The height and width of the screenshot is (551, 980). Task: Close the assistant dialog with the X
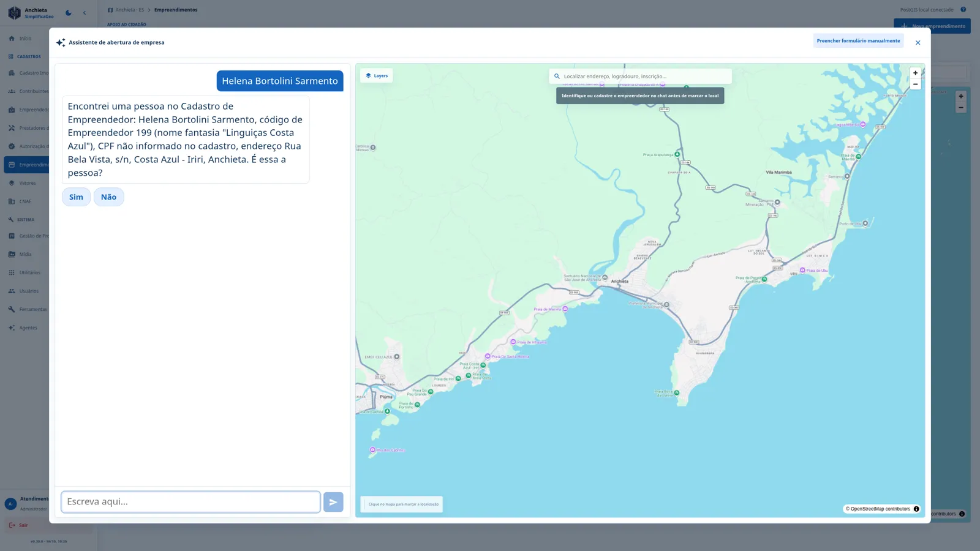click(918, 43)
